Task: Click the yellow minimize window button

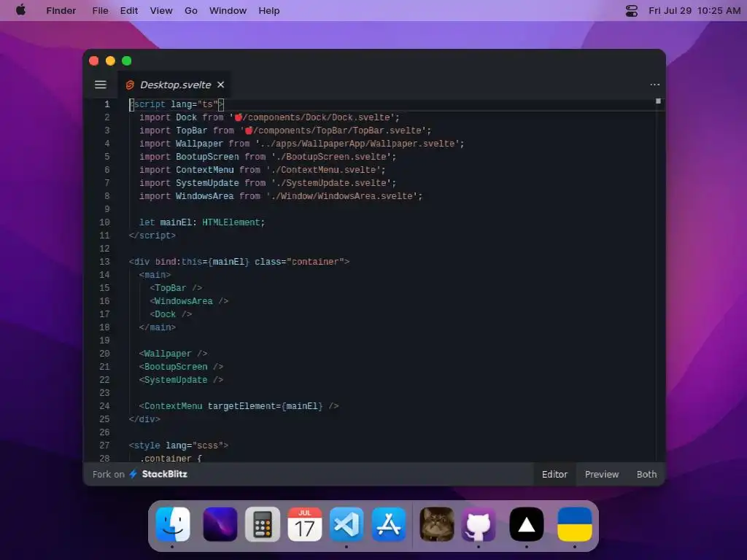Action: tap(110, 61)
